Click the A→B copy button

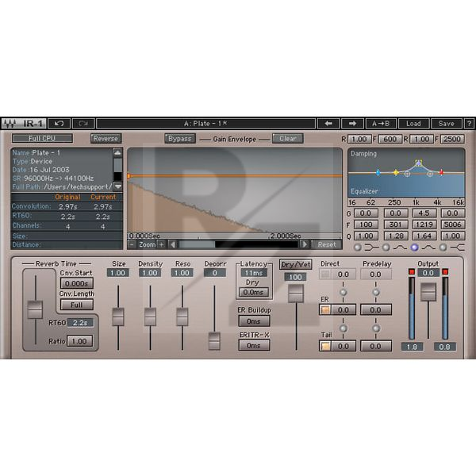(381, 124)
